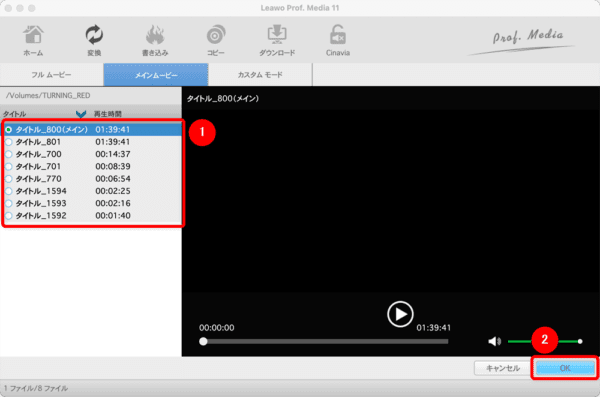This screenshot has width=600, height=397.
Task: Click duration 00:02:25 in list
Action: click(113, 191)
